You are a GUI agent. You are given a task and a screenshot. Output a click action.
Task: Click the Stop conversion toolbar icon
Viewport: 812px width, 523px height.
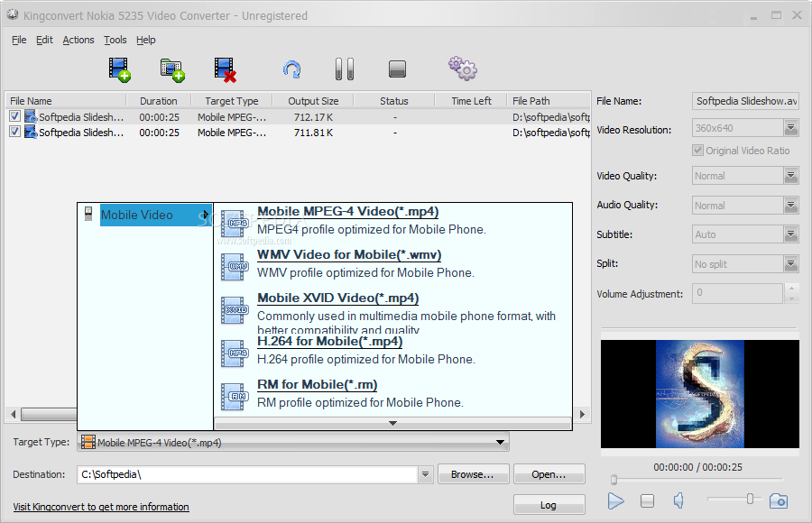[397, 69]
